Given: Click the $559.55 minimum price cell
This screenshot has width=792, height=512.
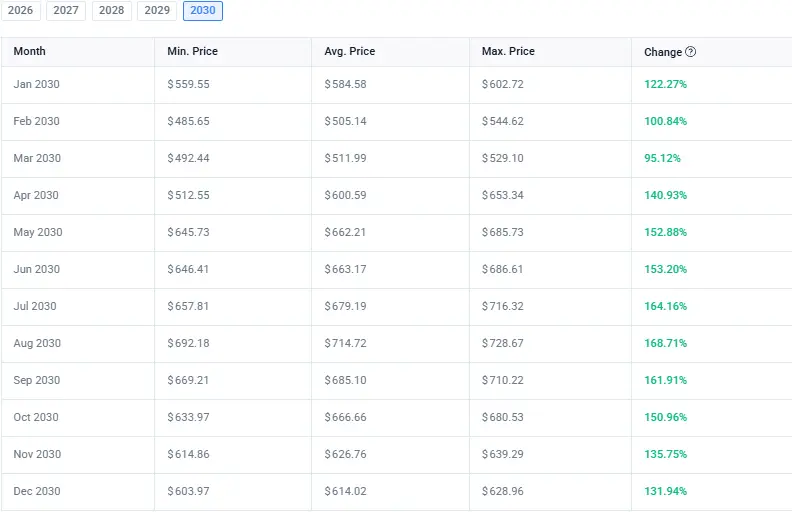Looking at the screenshot, I should (x=188, y=84).
